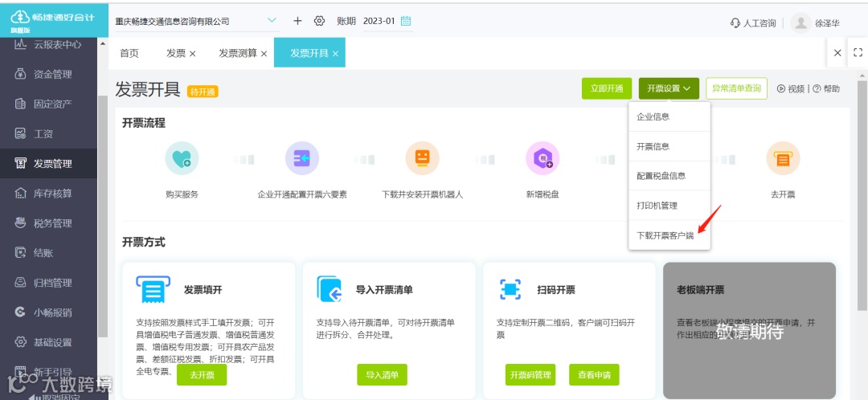Close all tabs with the top-right X
868x400 pixels.
coord(837,52)
